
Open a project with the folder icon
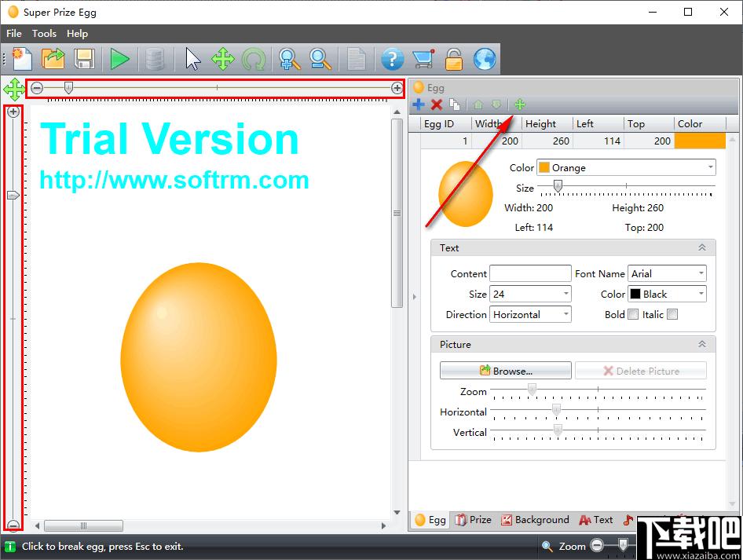click(x=53, y=59)
